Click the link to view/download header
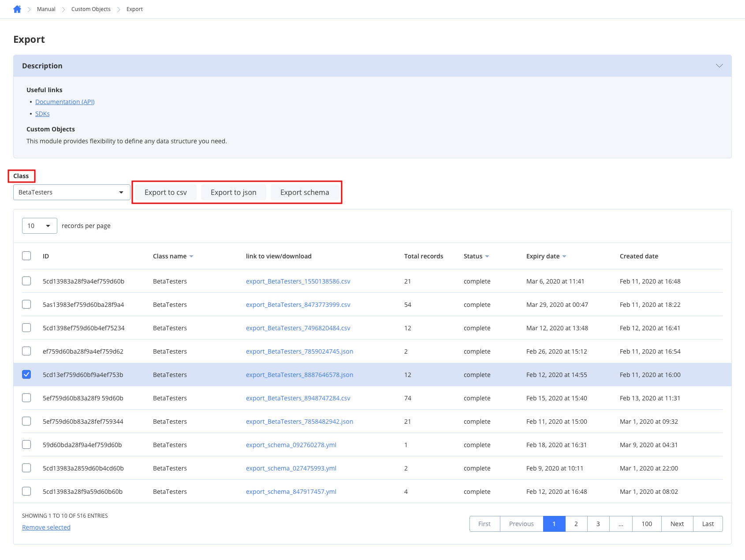 coord(279,256)
